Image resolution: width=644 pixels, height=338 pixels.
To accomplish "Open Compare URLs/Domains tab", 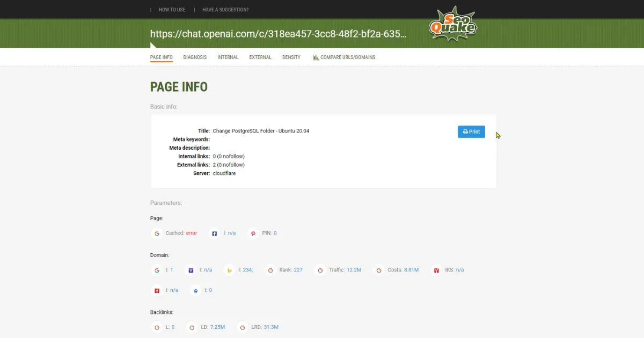I will click(x=344, y=57).
